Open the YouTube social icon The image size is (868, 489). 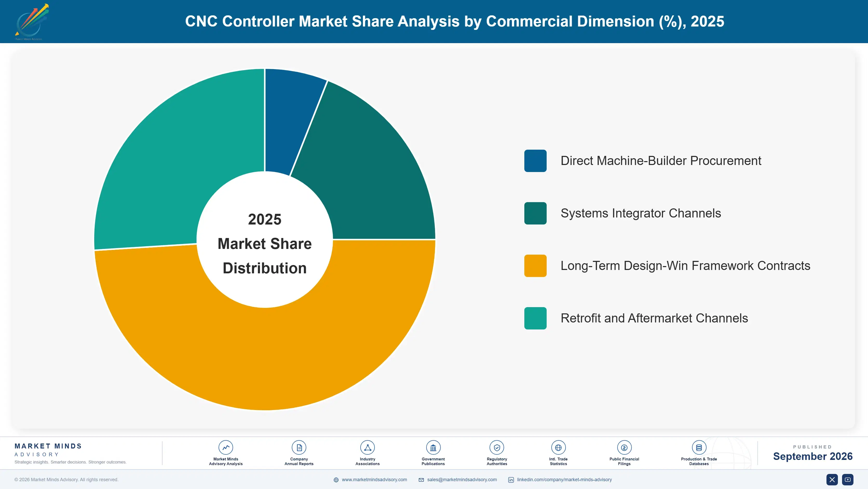[847, 480]
